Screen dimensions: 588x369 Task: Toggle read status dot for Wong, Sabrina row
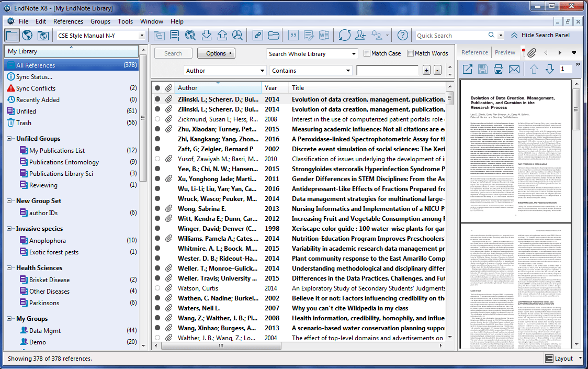pyautogui.click(x=157, y=209)
